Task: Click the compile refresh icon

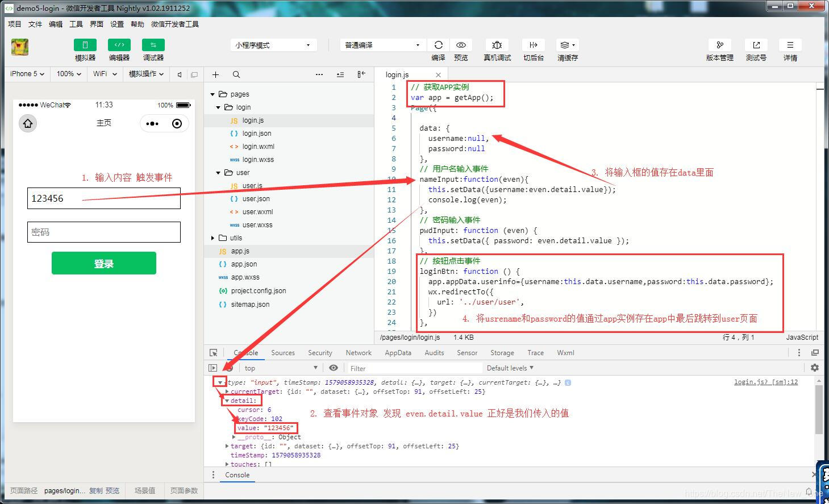Action: tap(438, 45)
